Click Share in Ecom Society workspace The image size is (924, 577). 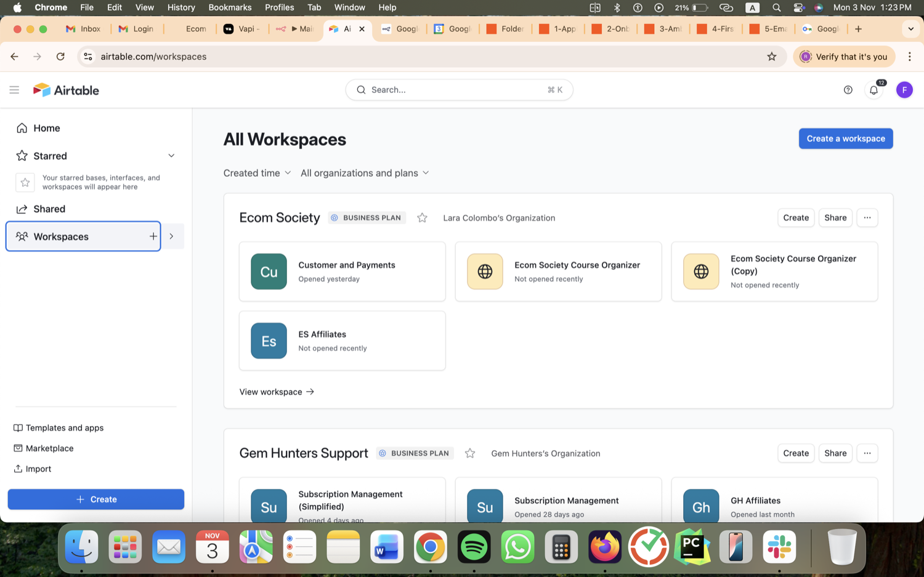[x=835, y=218]
